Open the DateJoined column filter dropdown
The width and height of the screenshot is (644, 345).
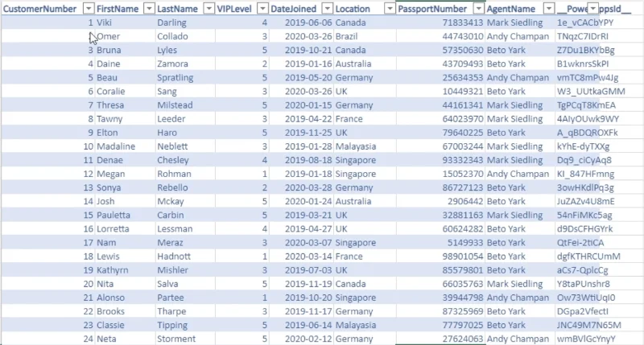click(x=327, y=9)
